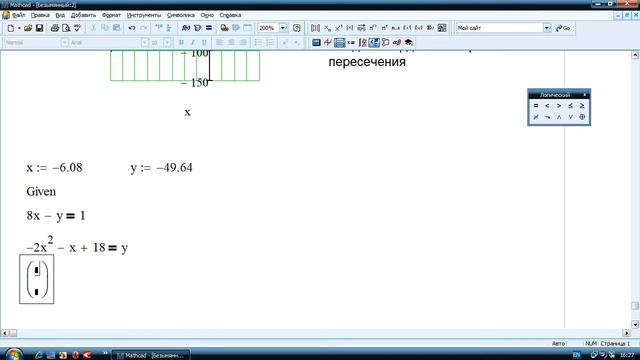
Task: Open the Vector and Matrix palette
Action: (339, 42)
